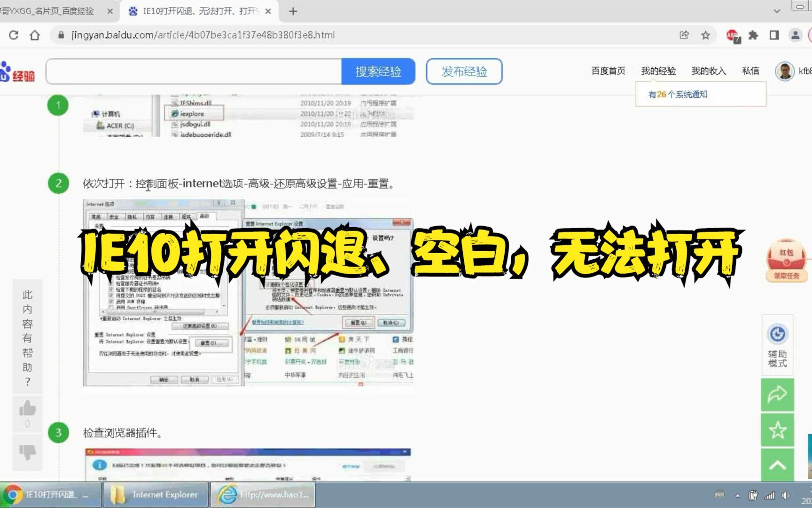This screenshot has width=812, height=508.
Task: Toggle the Chrome side panel
Action: [x=774, y=35]
